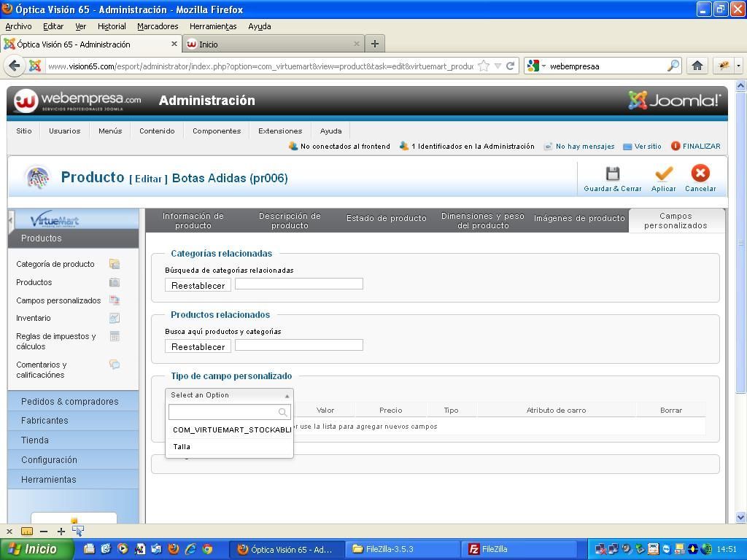
Task: Expand Tienda sidebar section
Action: point(74,440)
